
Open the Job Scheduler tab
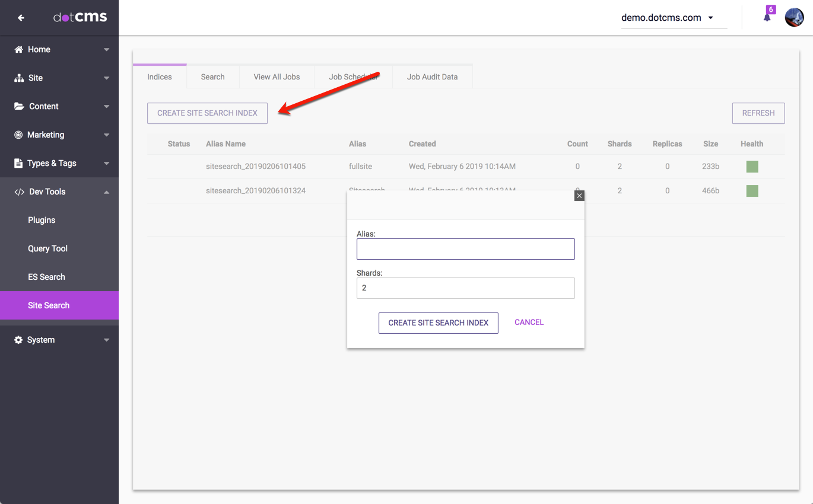pos(354,76)
